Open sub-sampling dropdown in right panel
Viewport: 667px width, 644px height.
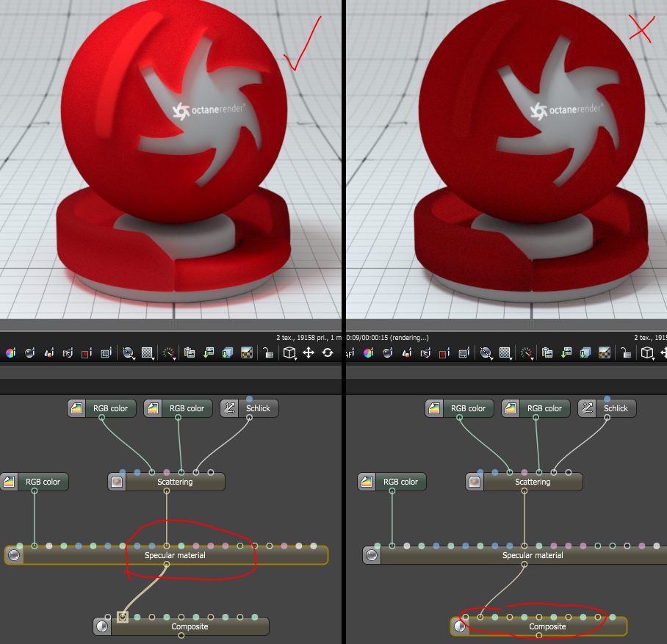click(505, 353)
